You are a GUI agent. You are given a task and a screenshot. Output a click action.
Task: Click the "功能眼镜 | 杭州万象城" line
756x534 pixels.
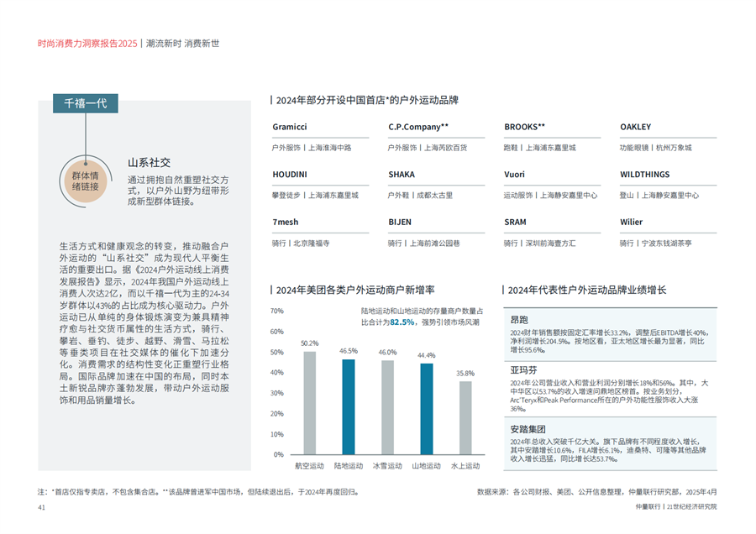[656, 148]
